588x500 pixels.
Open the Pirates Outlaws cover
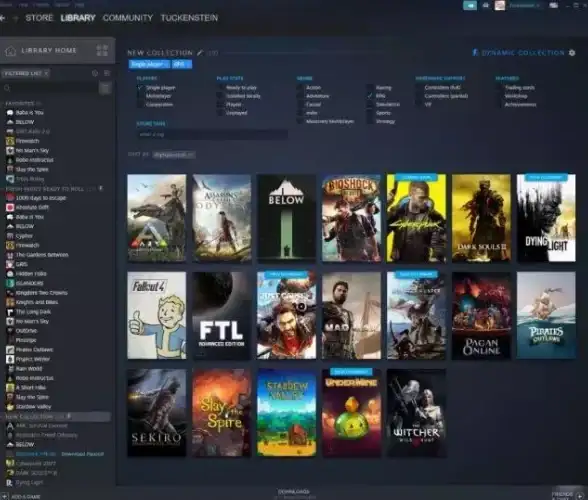coord(546,315)
